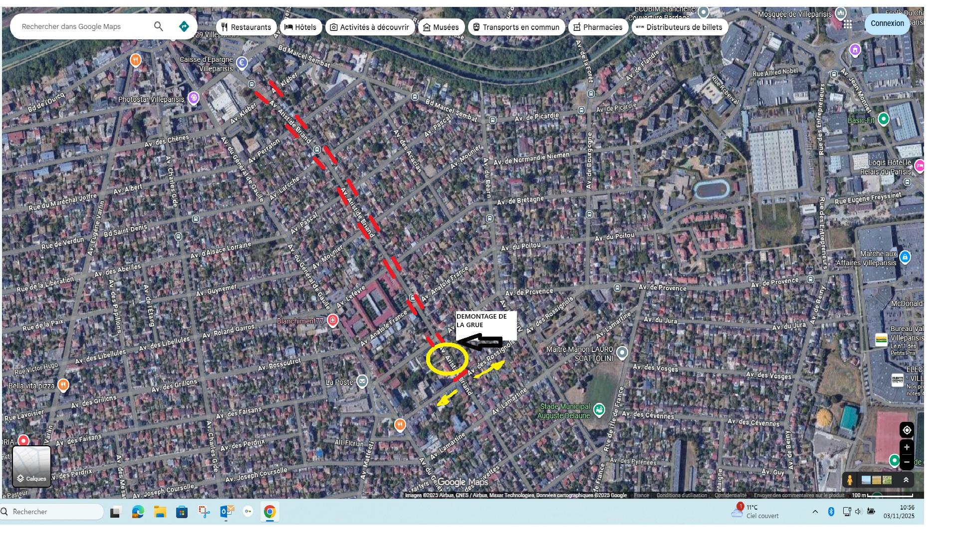This screenshot has height=560, width=960.
Task: Click the first blue imagery thumbnail
Action: click(x=866, y=480)
